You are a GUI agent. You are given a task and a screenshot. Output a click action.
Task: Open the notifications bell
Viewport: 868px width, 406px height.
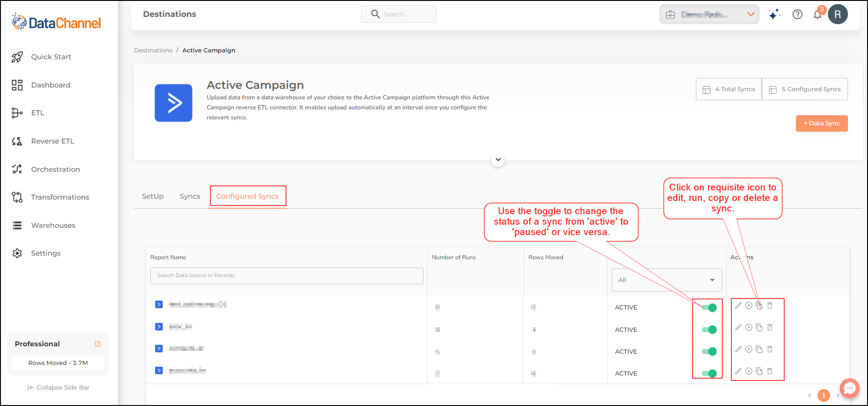click(x=818, y=14)
